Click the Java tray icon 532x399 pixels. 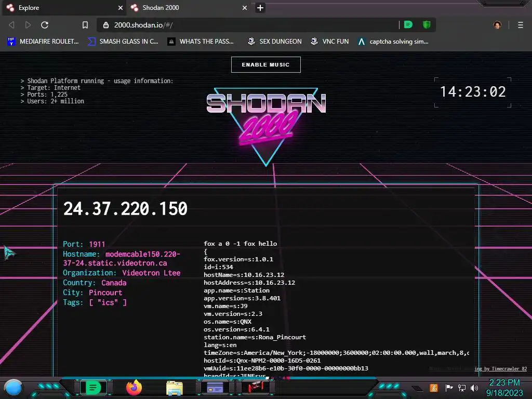click(433, 388)
